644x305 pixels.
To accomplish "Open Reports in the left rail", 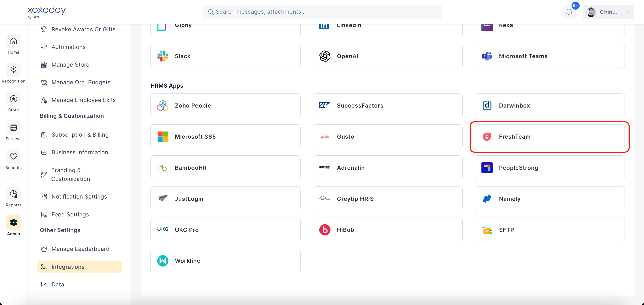I will tap(13, 197).
